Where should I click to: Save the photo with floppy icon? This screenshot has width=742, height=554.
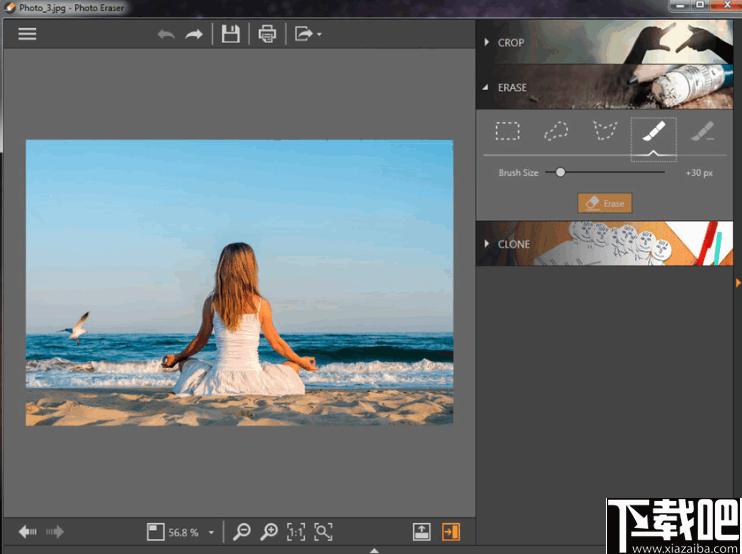pos(230,34)
